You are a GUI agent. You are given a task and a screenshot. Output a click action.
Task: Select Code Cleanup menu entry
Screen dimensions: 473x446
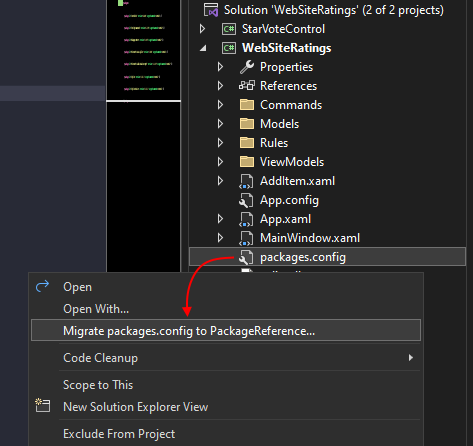pyautogui.click(x=226, y=358)
